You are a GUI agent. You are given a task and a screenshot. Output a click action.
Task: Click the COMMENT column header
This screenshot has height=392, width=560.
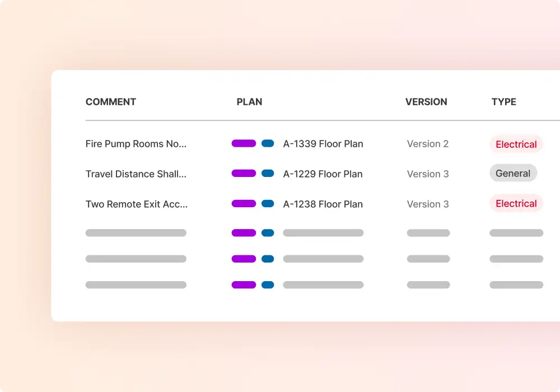(111, 102)
